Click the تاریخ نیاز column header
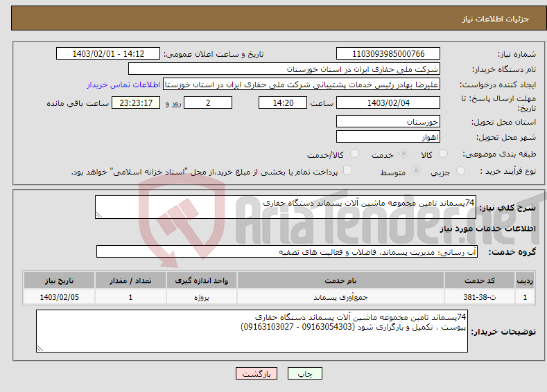 [60, 280]
